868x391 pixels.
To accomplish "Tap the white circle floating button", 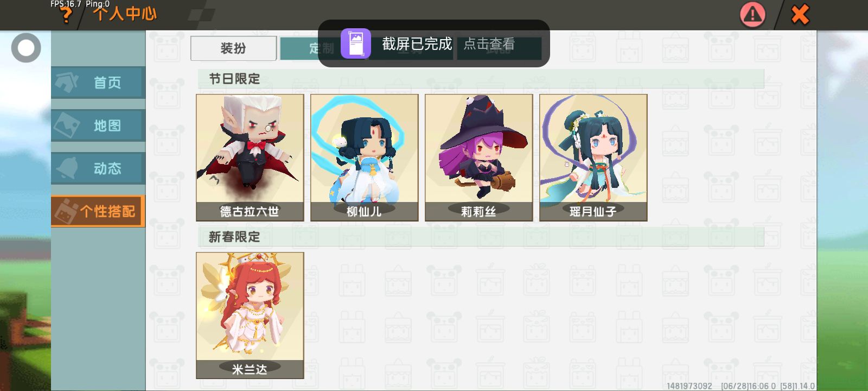I will click(26, 48).
